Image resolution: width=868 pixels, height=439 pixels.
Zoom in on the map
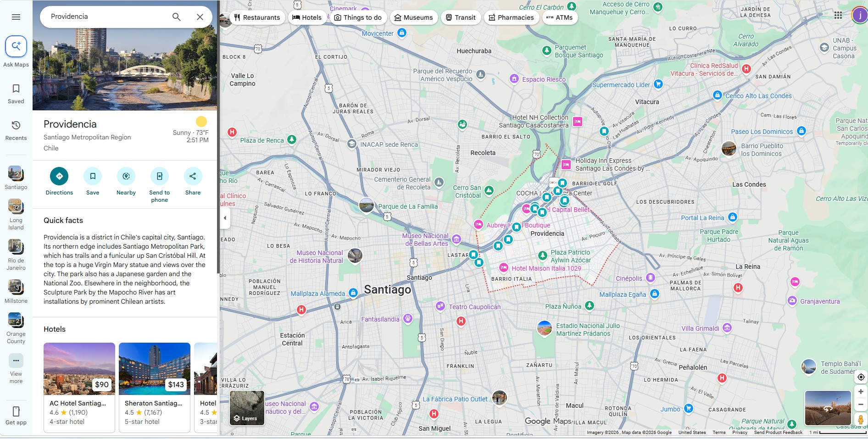861,392
